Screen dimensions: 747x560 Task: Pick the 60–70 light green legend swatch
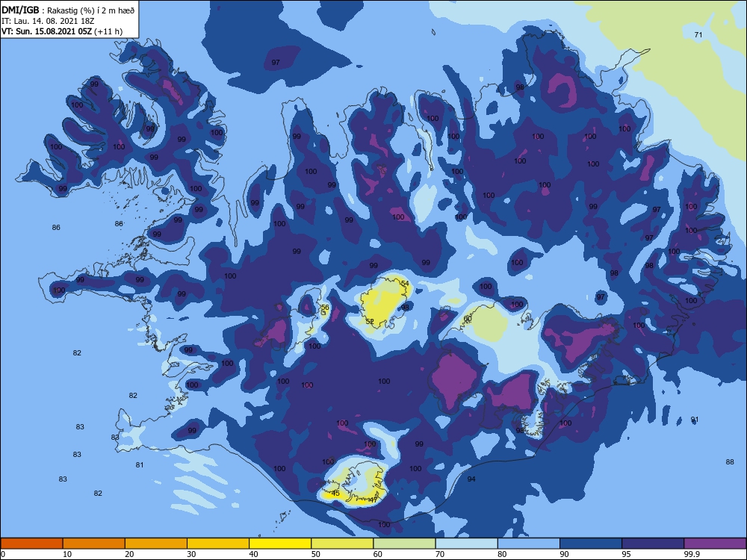click(x=404, y=544)
